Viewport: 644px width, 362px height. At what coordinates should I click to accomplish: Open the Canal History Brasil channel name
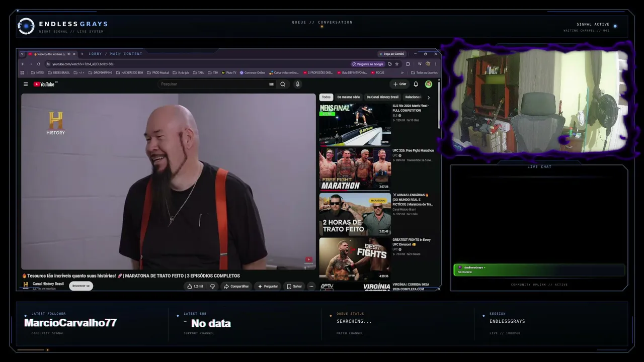(x=48, y=284)
